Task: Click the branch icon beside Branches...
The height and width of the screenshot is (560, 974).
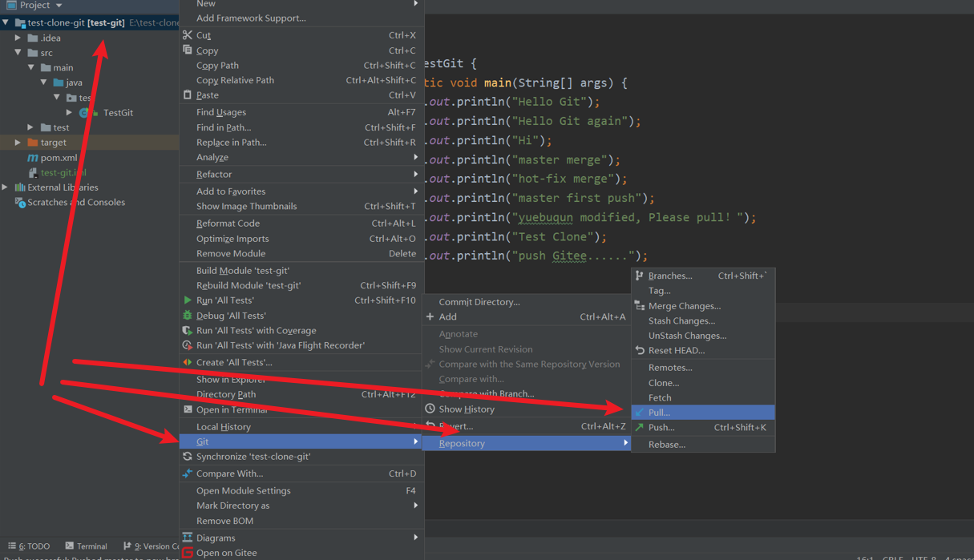Action: coord(640,276)
